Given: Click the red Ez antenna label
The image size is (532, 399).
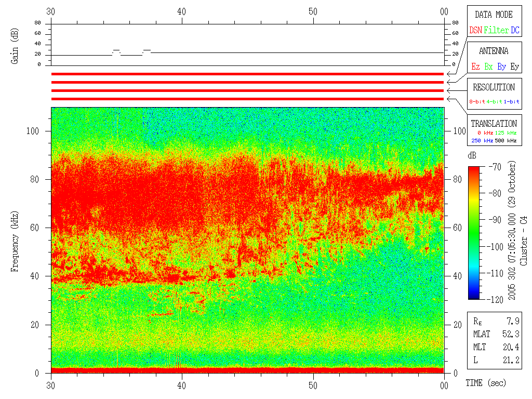Looking at the screenshot, I should (476, 66).
